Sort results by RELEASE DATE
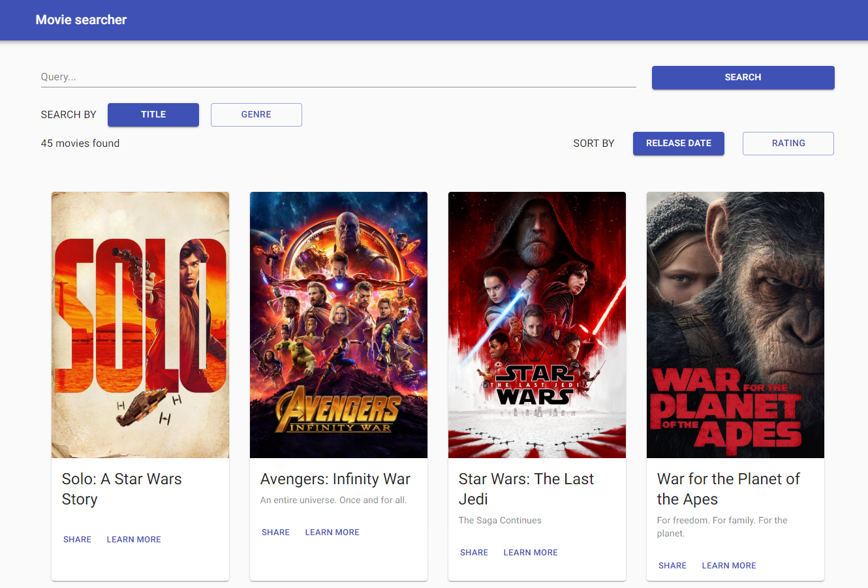Screen dimensions: 868x588 [679, 143]
